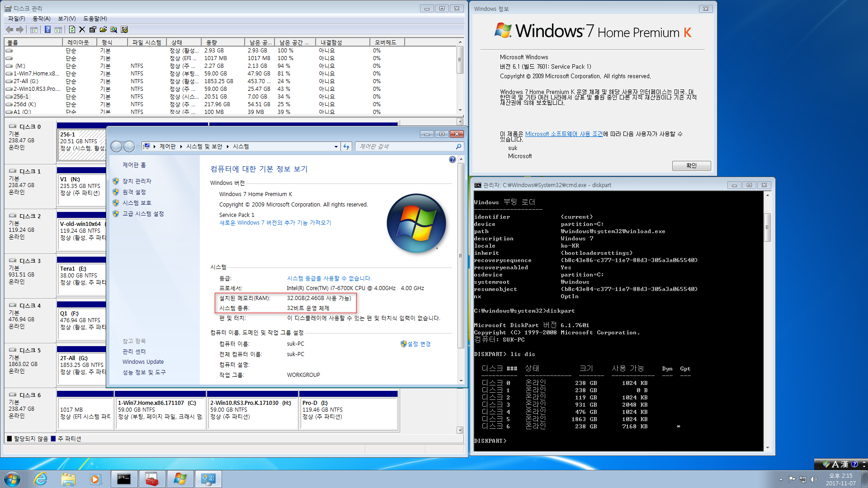Click the Forward arrow in Disk Management toolbar
The width and height of the screenshot is (868, 488).
click(20, 29)
